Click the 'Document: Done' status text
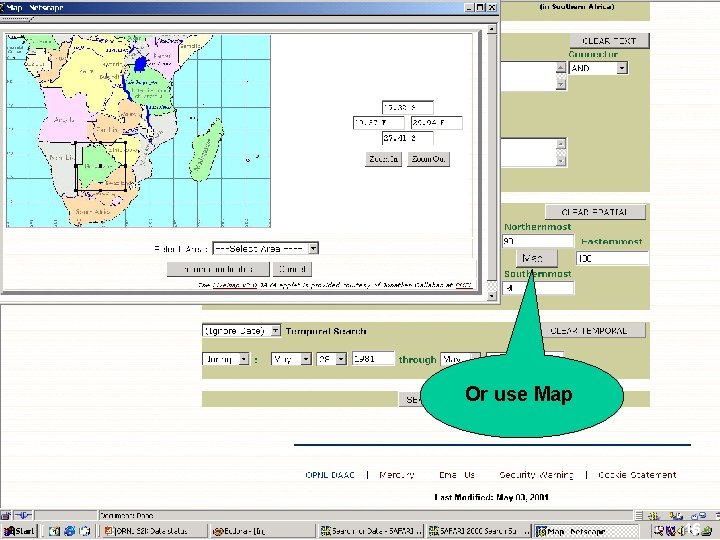Screen dimensions: 720x540 point(126,516)
